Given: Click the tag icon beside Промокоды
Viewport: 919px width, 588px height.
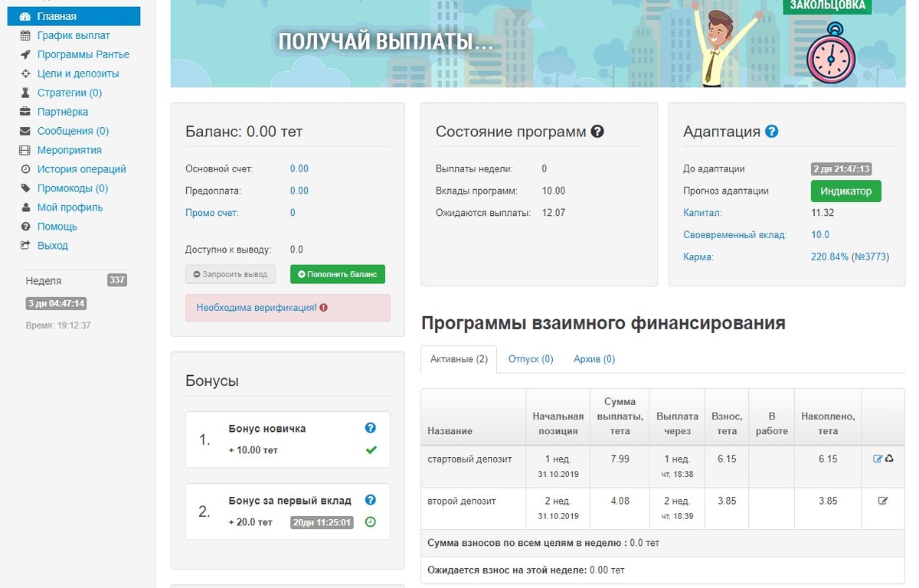Looking at the screenshot, I should pyautogui.click(x=25, y=188).
